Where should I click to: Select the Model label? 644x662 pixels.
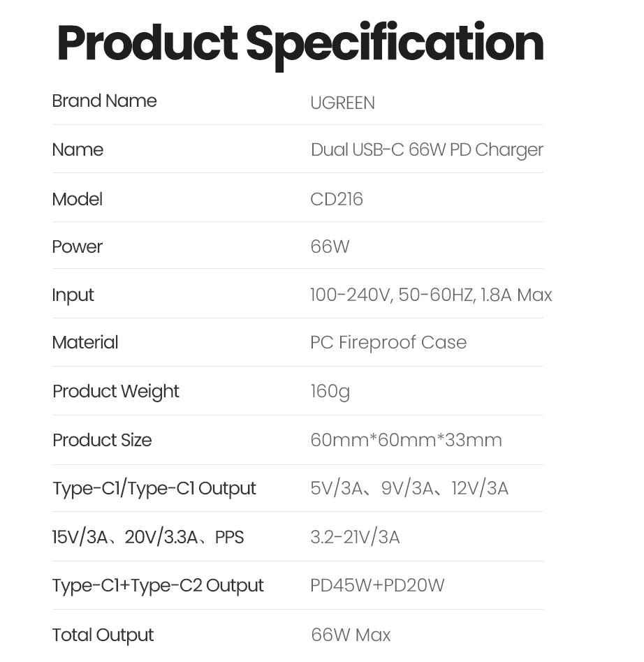(77, 199)
